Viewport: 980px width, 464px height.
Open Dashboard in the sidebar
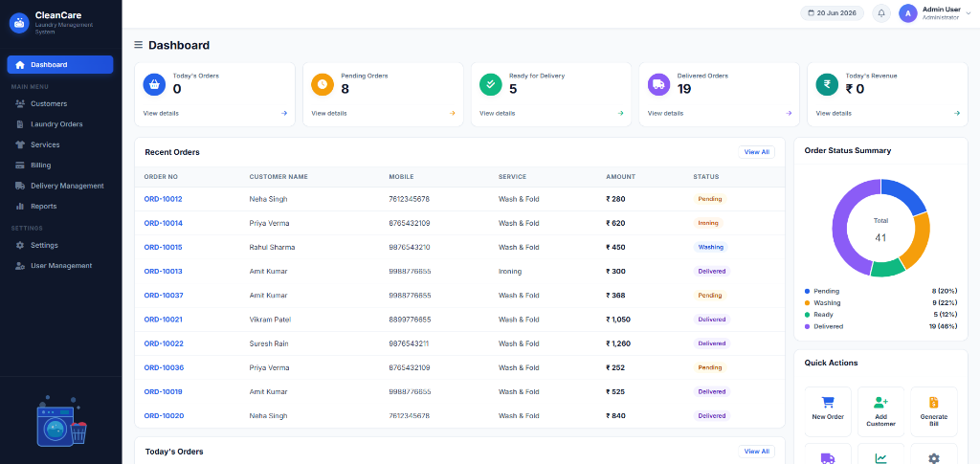click(60, 65)
